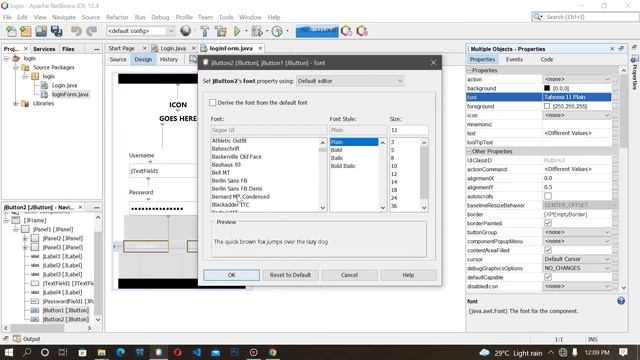Viewport: 640px width, 360px height.
Task: Select jButton1 [JButton] in Navigator
Action: click(x=65, y=310)
